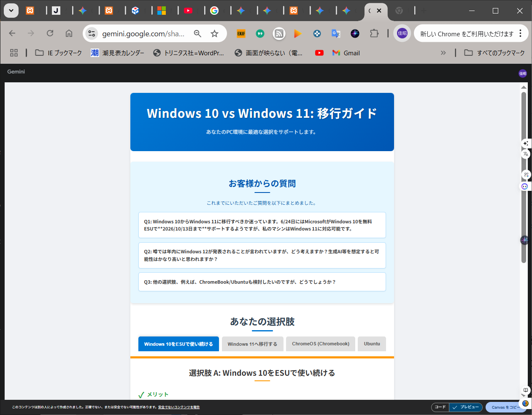Switch to the grey Chrome icon tab
This screenshot has width=532, height=415.
(399, 11)
